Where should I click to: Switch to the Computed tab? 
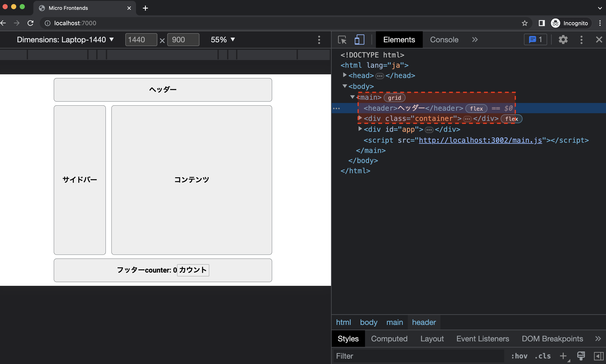coord(389,339)
